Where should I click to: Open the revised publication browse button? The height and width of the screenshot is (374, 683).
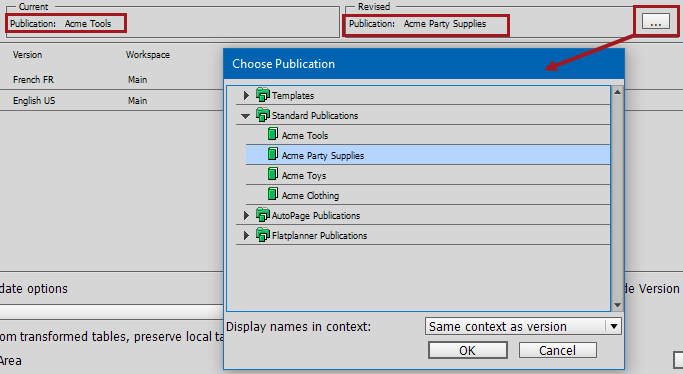(656, 21)
